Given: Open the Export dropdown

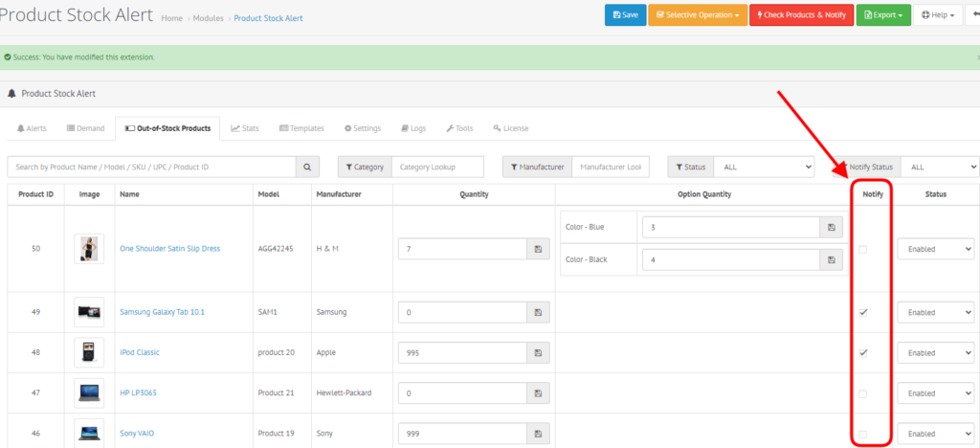Looking at the screenshot, I should tap(883, 15).
